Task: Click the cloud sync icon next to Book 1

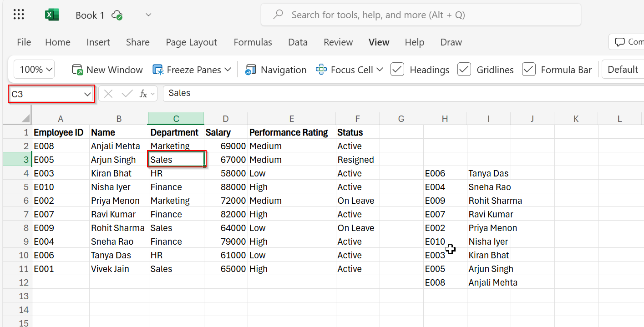Action: [x=117, y=15]
